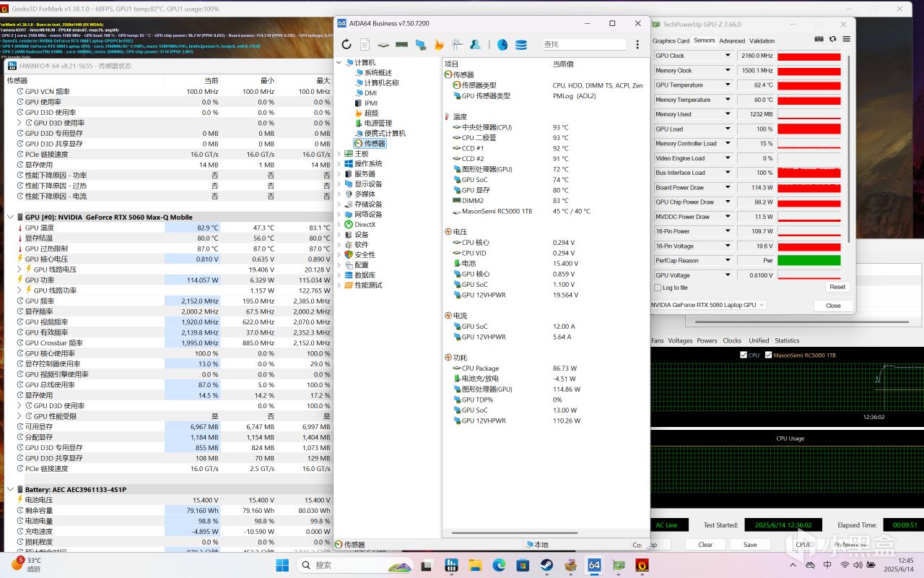Switch to the Graphics Card tab
This screenshot has height=578, width=924.
coord(671,41)
